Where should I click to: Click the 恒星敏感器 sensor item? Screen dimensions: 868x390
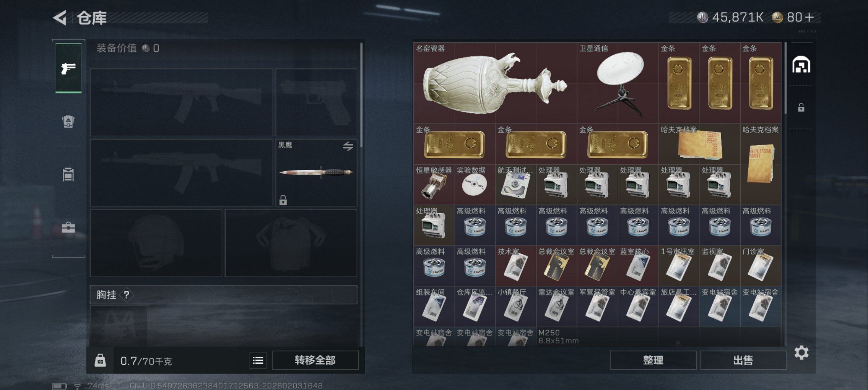[x=434, y=185]
